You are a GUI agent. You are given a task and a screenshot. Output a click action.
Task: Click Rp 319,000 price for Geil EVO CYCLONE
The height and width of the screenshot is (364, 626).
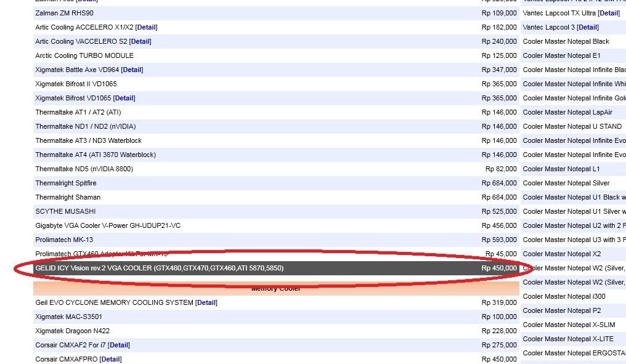(x=499, y=302)
